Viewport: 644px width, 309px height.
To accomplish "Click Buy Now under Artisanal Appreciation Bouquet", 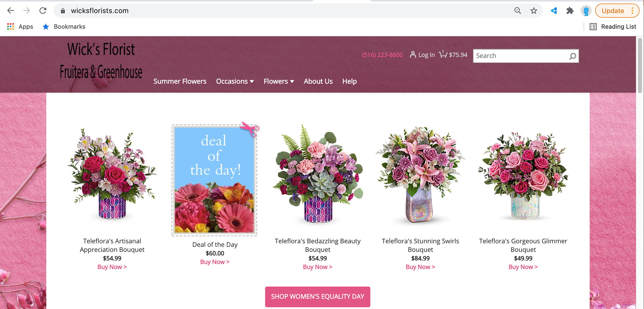I will [x=112, y=267].
